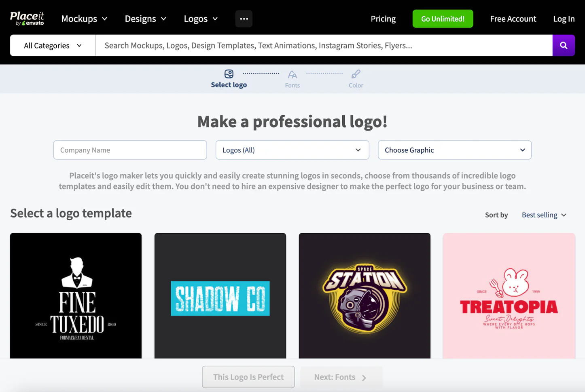Viewport: 585px width, 392px height.
Task: Click the purple search magnifying glass icon
Action: [564, 45]
